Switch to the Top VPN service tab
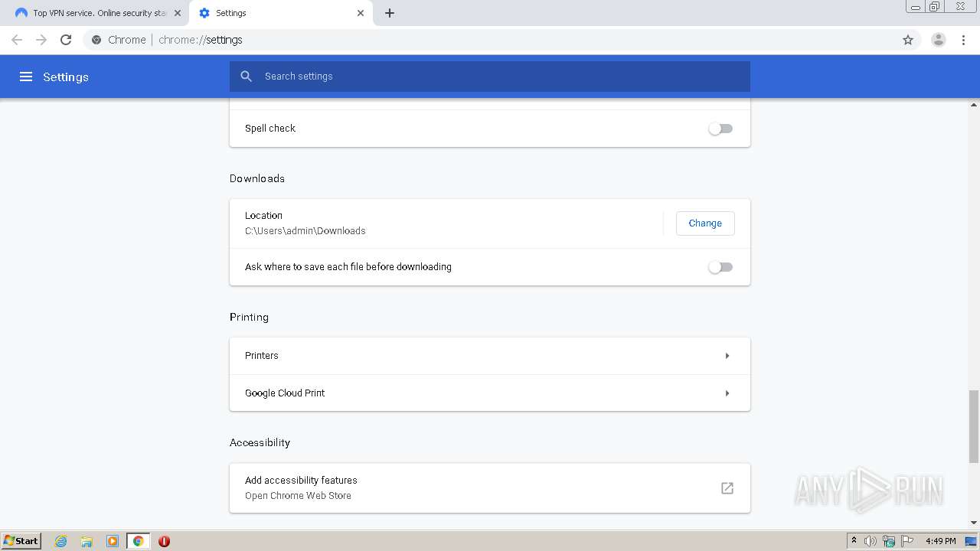The image size is (980, 551). 97,13
